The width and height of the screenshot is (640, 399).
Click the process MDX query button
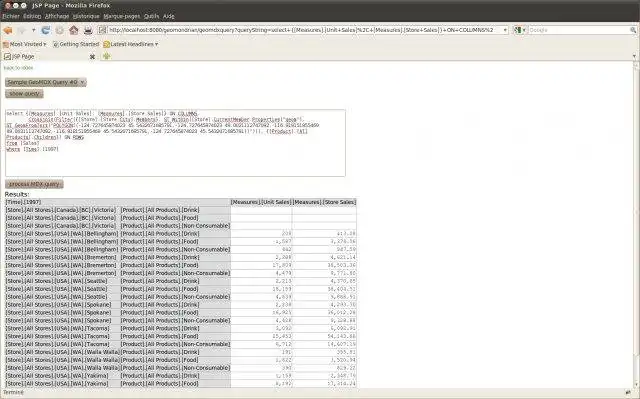pyautogui.click(x=34, y=184)
